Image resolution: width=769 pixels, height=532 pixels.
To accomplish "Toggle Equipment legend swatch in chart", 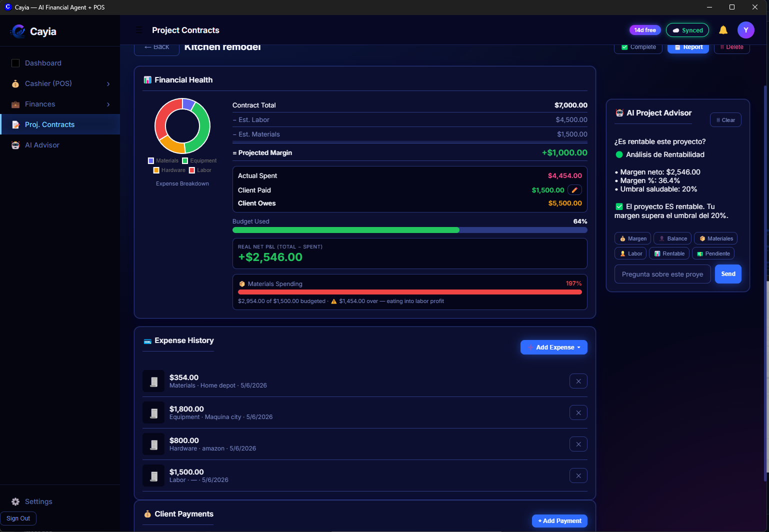I will 185,160.
